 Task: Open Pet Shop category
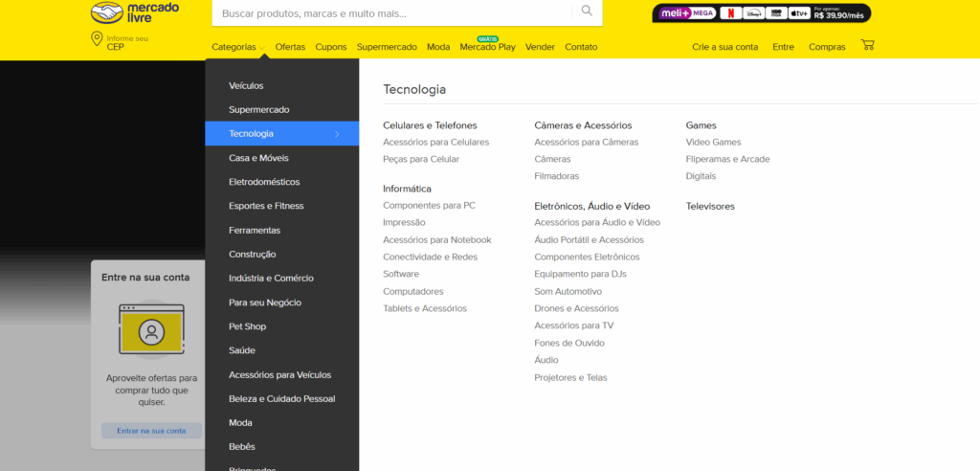247,326
